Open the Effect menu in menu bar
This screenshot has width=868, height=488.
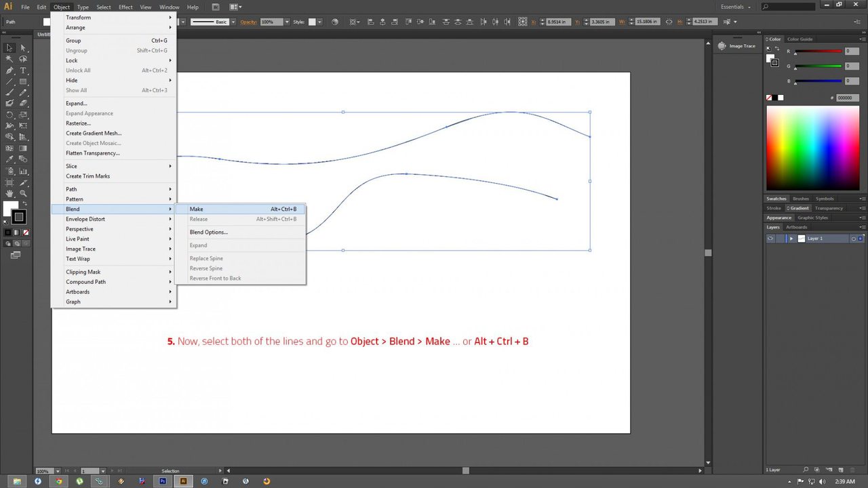coord(125,7)
